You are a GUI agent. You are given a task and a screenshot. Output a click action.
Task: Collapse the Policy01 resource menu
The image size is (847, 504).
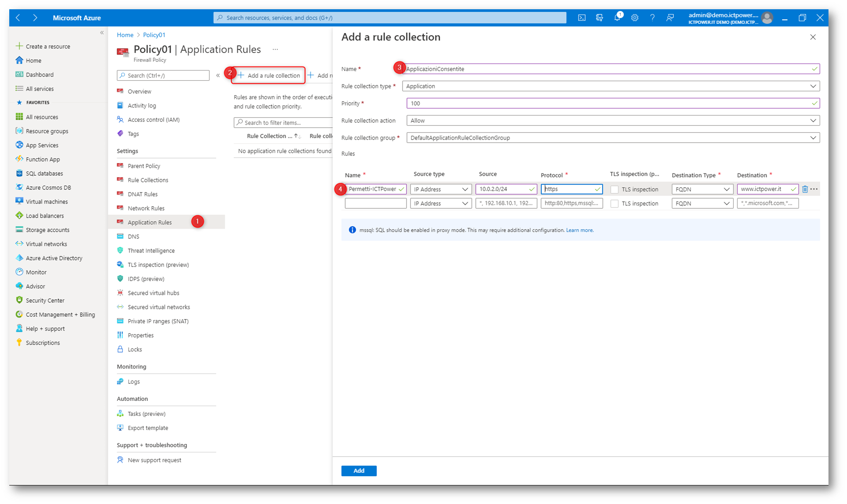coord(218,76)
